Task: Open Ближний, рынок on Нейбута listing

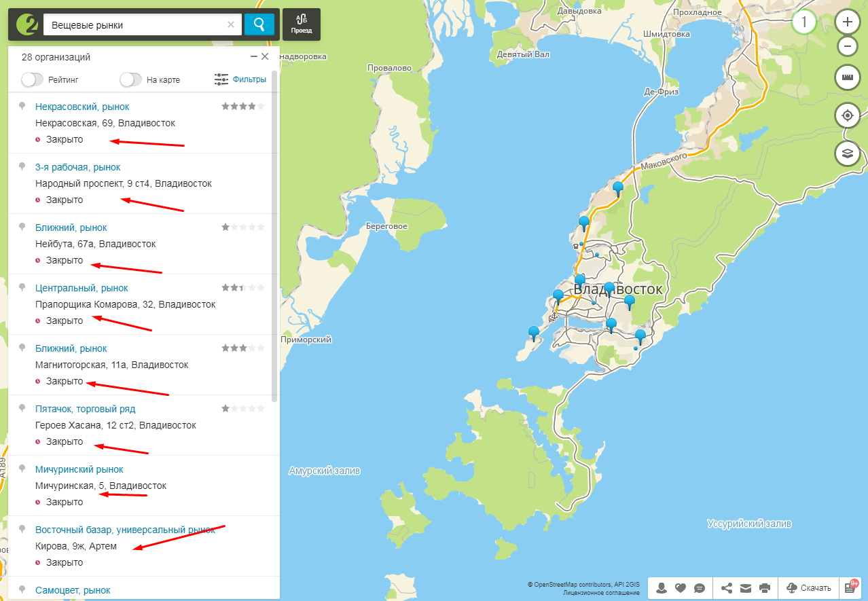Action: (71, 227)
